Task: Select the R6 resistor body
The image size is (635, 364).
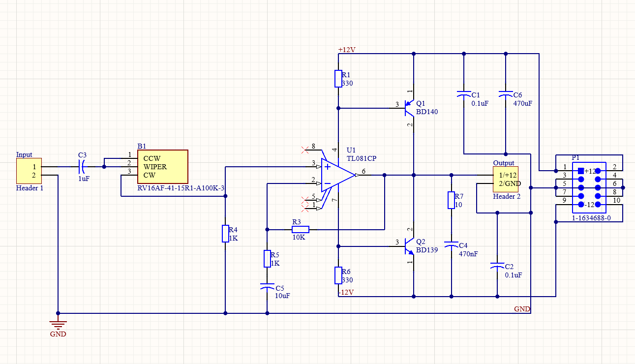Action: coord(338,275)
